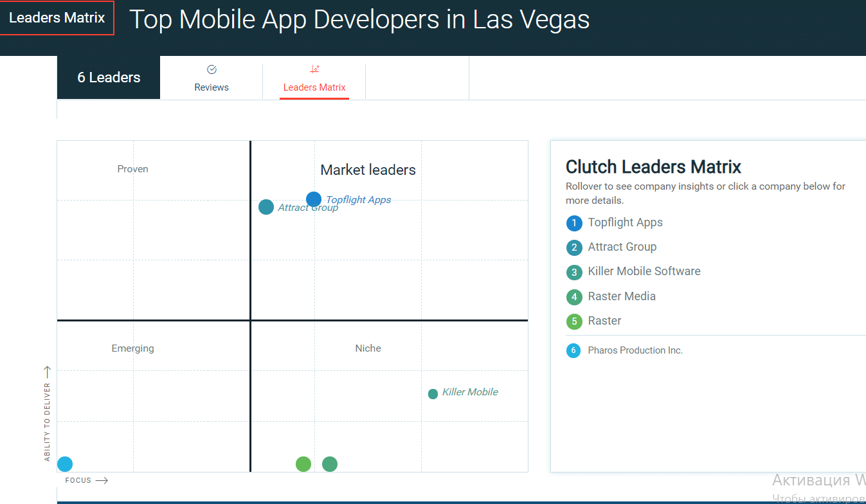Click the Leaders Matrix header label

(x=57, y=18)
